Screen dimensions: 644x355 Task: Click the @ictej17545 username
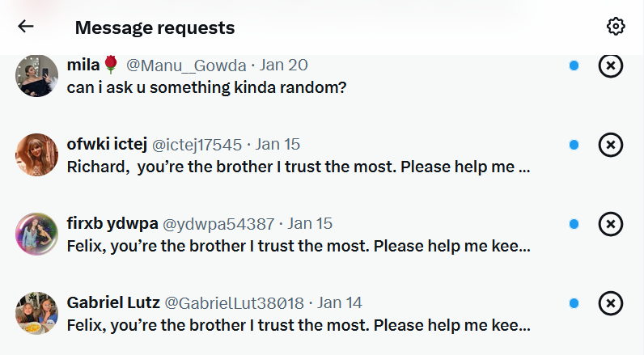(197, 145)
